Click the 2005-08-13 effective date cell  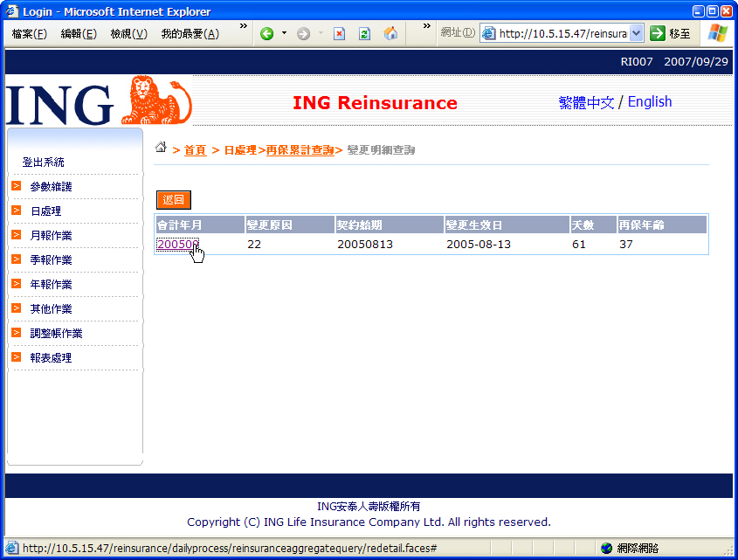coord(479,245)
